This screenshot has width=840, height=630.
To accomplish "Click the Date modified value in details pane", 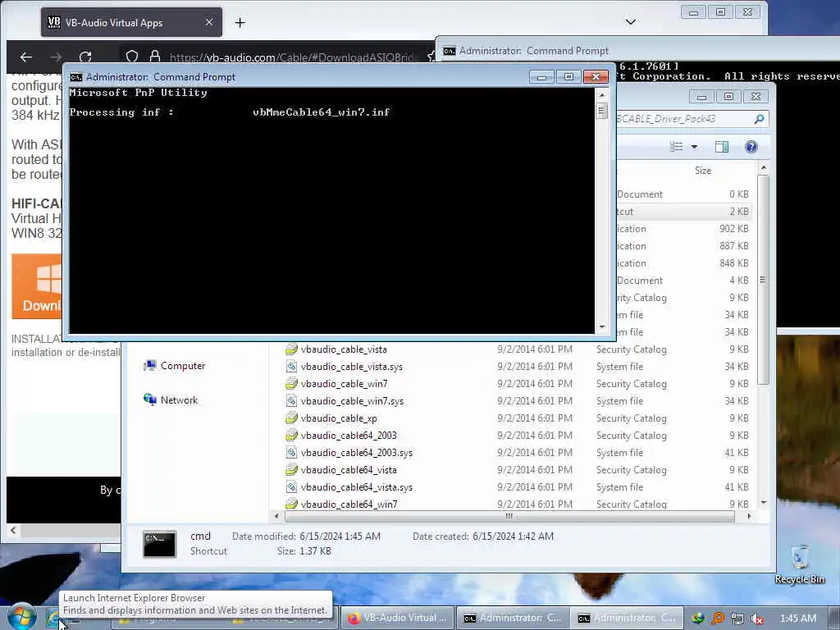I will click(340, 536).
